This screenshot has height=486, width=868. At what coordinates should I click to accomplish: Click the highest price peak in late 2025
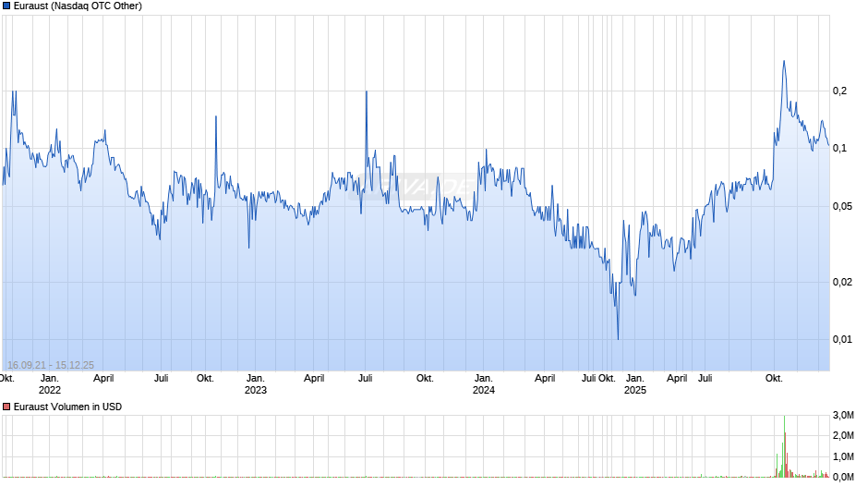(x=784, y=62)
